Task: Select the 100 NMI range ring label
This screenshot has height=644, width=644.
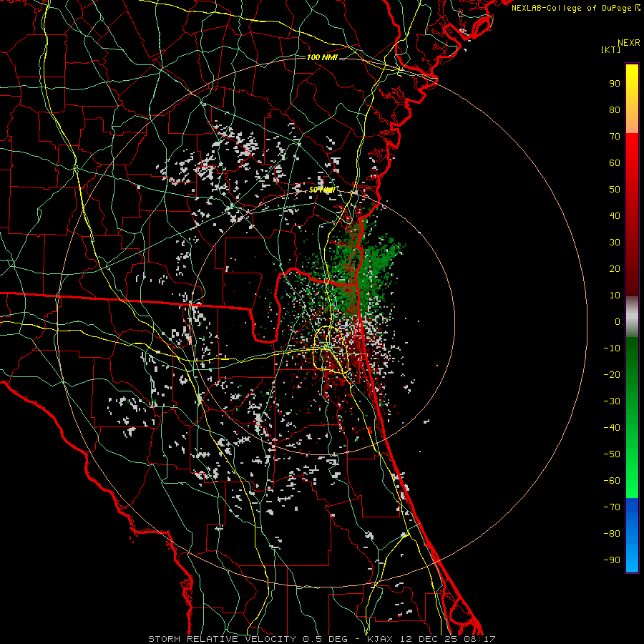Action: 323,57
